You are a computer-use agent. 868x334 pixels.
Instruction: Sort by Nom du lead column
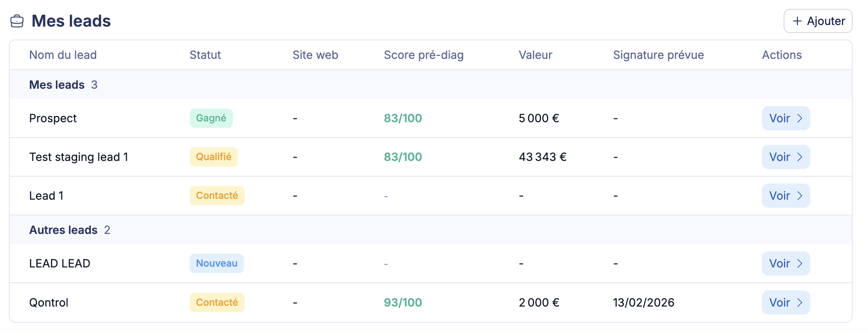pos(63,55)
